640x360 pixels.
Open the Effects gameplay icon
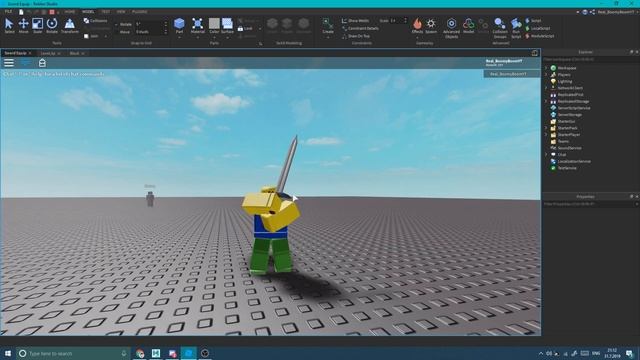417,25
